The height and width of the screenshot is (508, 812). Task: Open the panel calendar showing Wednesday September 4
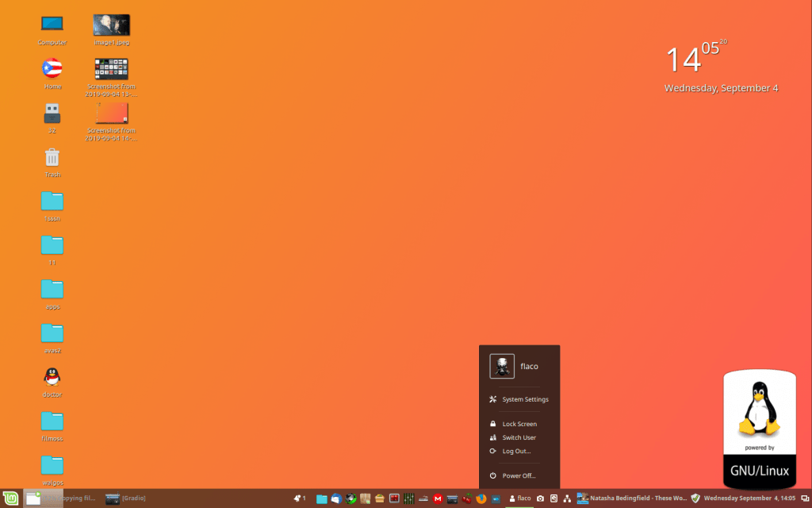pyautogui.click(x=749, y=498)
